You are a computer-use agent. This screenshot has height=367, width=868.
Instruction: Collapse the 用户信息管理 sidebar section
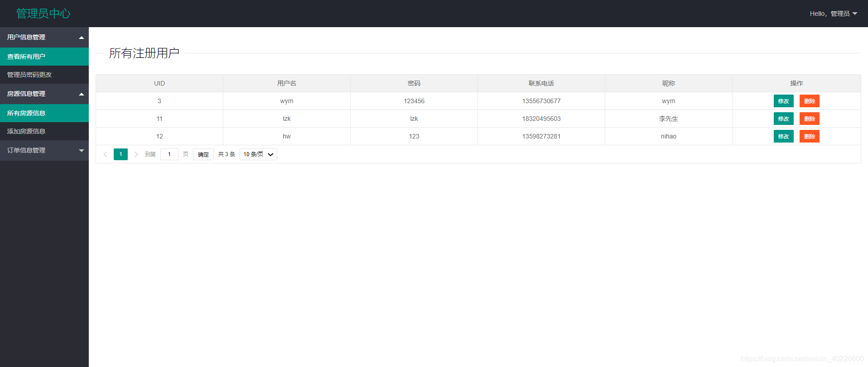44,37
